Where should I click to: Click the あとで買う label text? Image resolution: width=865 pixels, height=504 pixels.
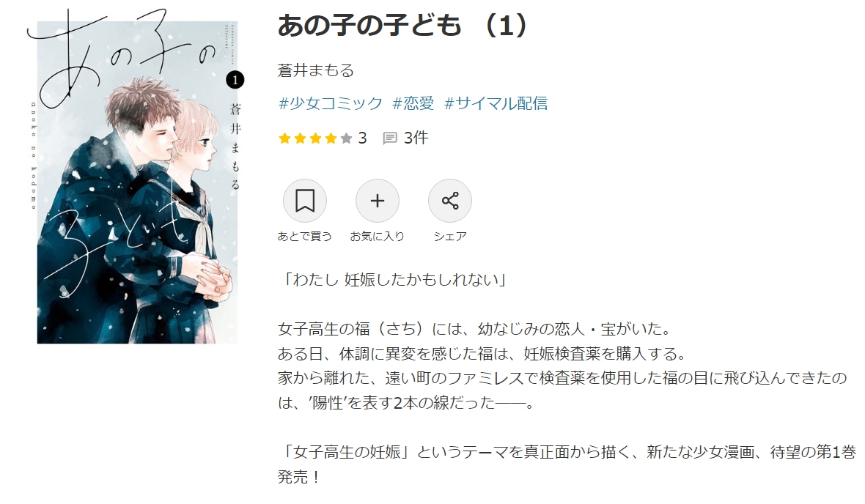304,237
